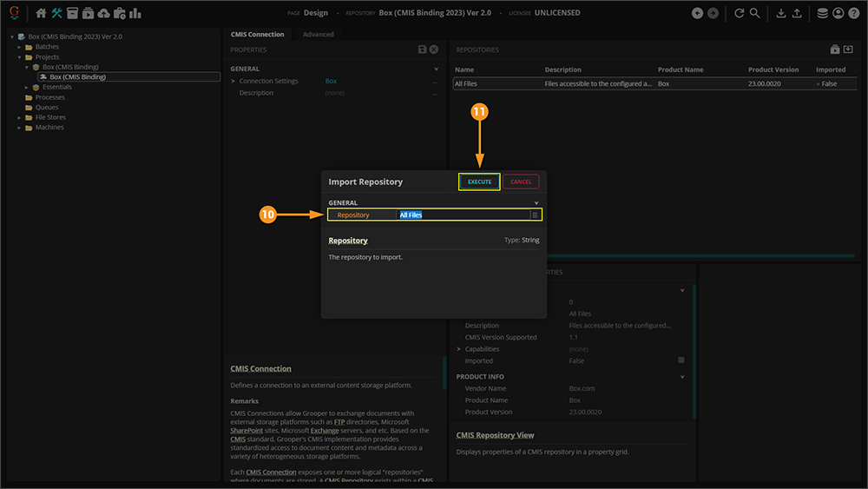
Task: Open the Repository dropdown list button
Action: click(536, 215)
